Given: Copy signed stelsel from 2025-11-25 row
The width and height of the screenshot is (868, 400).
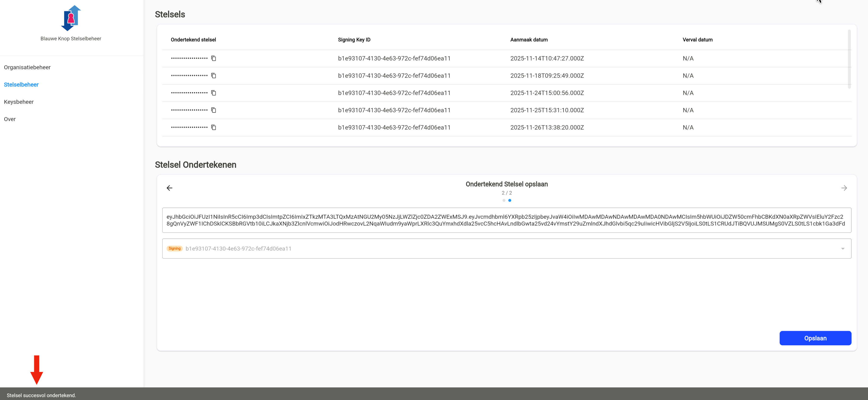Looking at the screenshot, I should coord(213,110).
